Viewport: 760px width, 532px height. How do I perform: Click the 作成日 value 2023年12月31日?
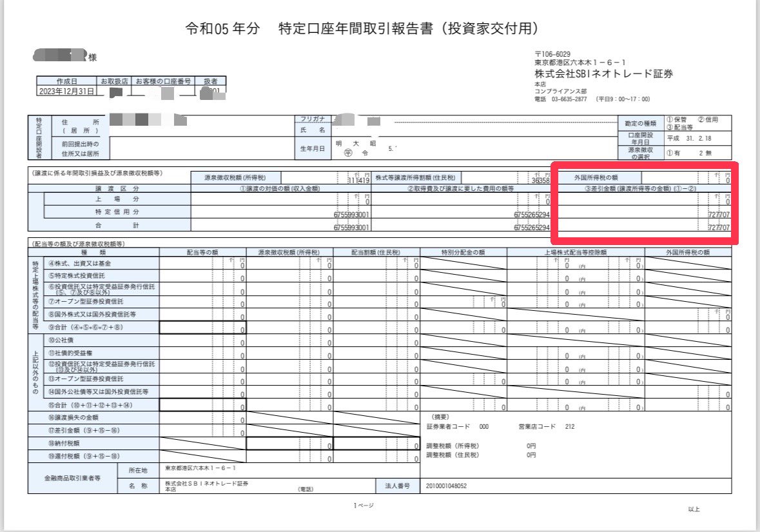66,92
